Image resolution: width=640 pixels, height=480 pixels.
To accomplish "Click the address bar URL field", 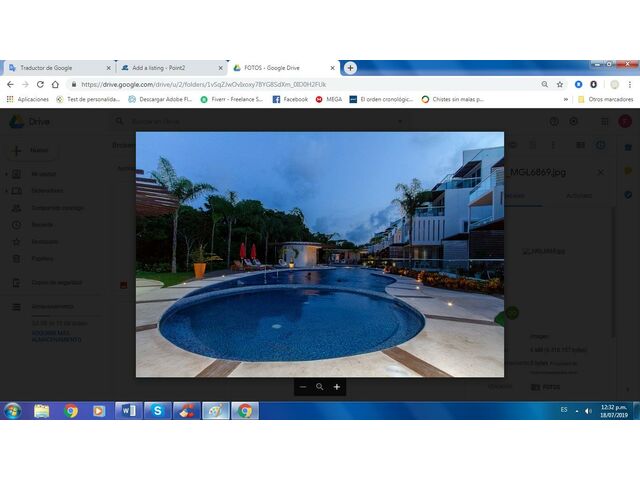I will tap(300, 85).
